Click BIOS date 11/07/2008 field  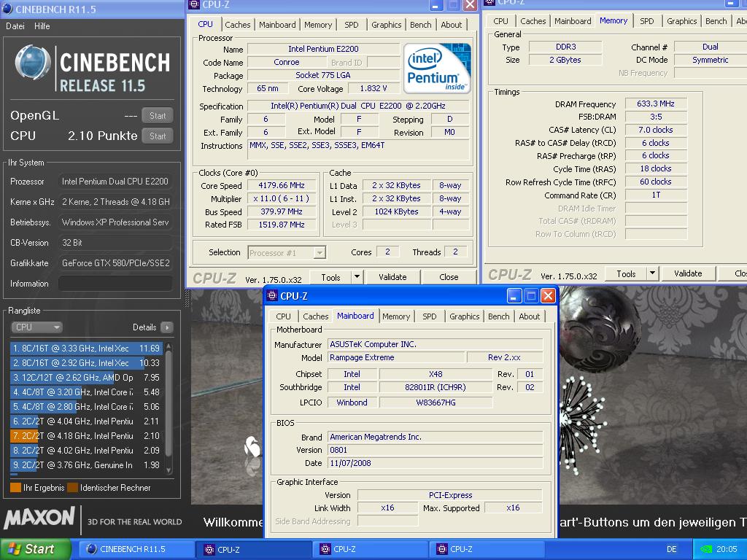[435, 463]
